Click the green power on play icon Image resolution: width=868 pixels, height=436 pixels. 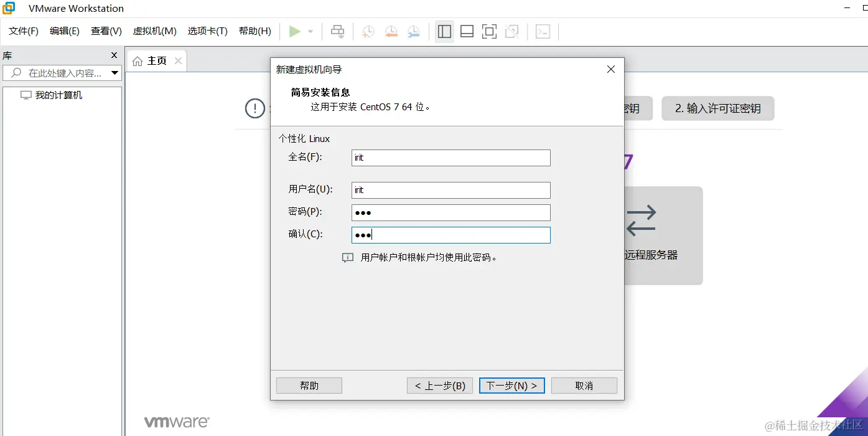295,31
